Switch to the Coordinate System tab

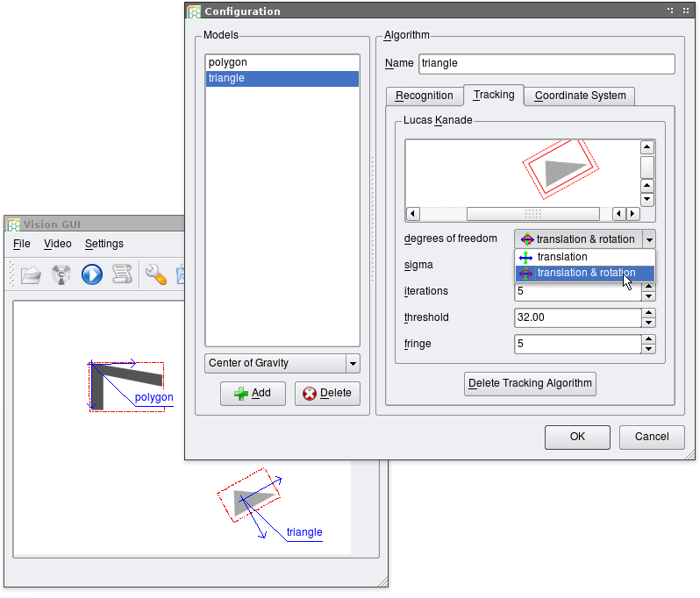(580, 96)
